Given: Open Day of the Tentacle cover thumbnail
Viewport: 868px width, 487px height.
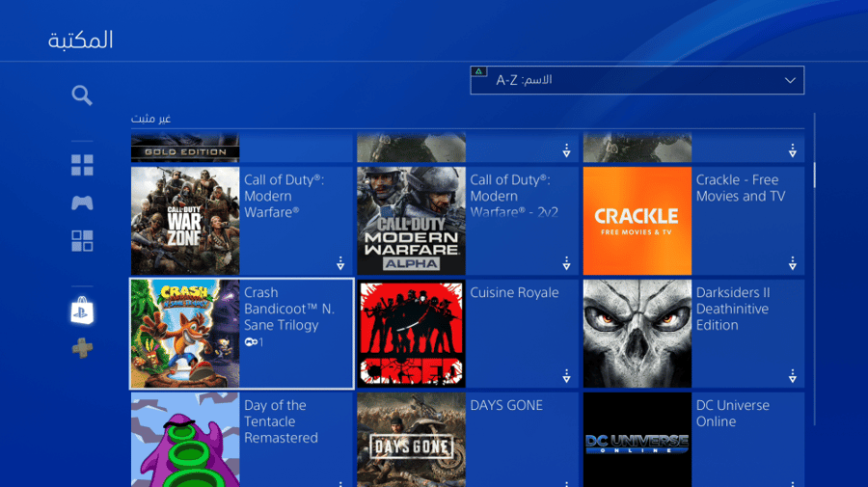Looking at the screenshot, I should click(x=185, y=440).
